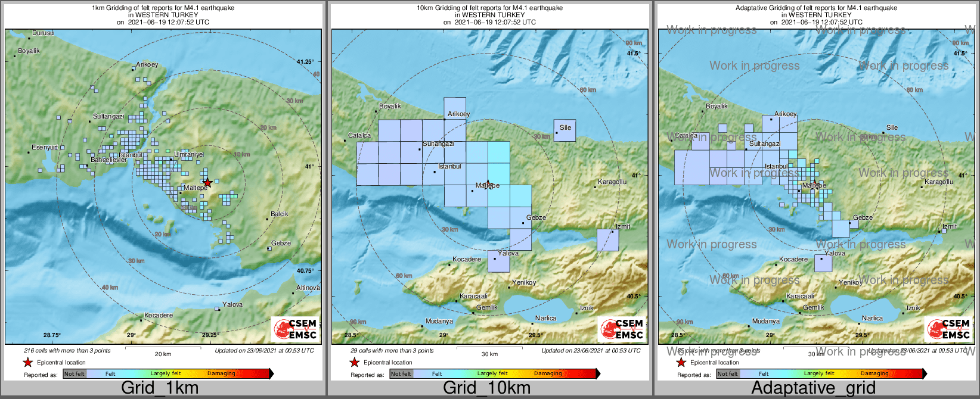The image size is (980, 399).
Task: Click the Durusu label on Grid_1km map
Action: pyautogui.click(x=43, y=33)
